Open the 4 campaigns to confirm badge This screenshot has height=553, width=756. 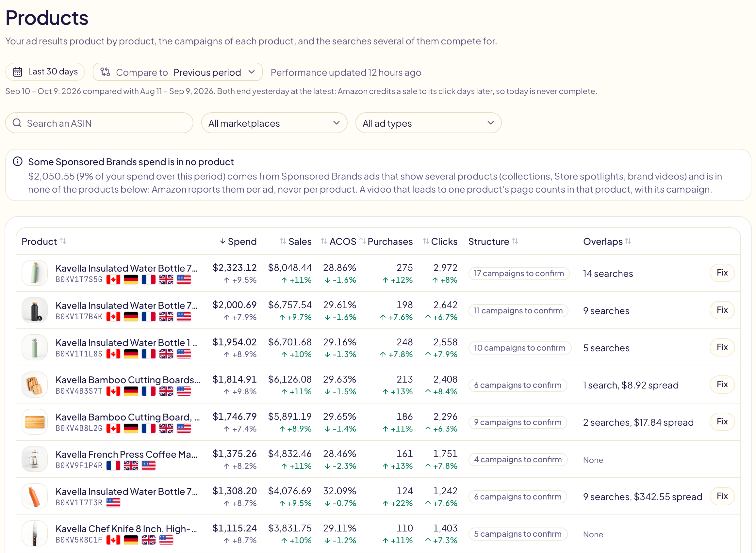coord(518,459)
